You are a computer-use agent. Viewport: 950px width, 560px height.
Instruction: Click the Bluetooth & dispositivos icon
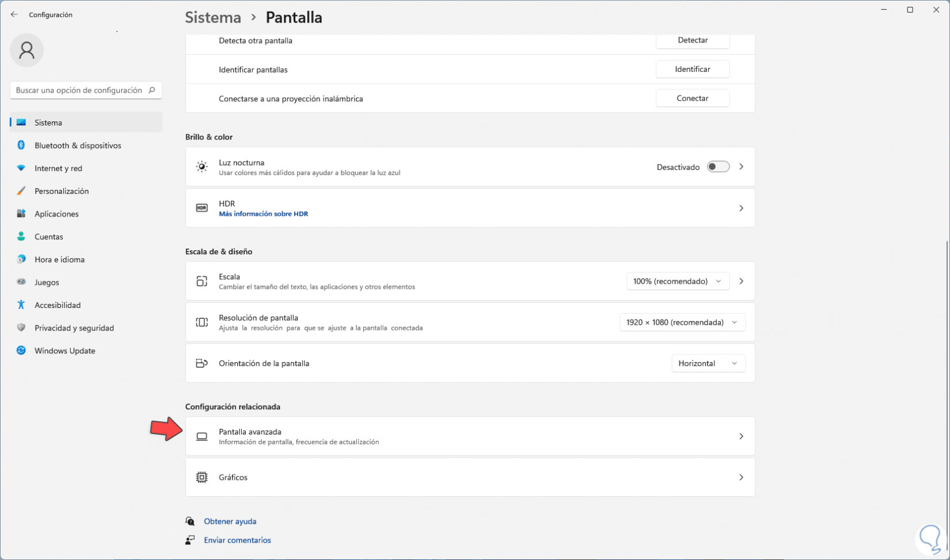(x=21, y=145)
